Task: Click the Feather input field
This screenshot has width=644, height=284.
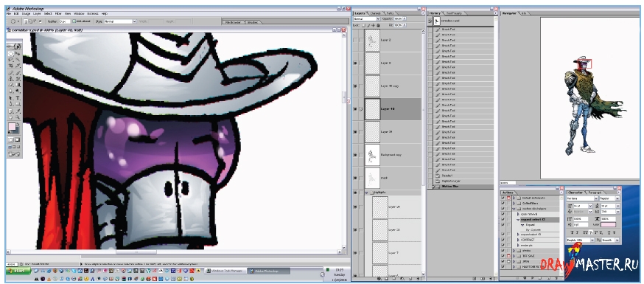Action: click(x=65, y=21)
